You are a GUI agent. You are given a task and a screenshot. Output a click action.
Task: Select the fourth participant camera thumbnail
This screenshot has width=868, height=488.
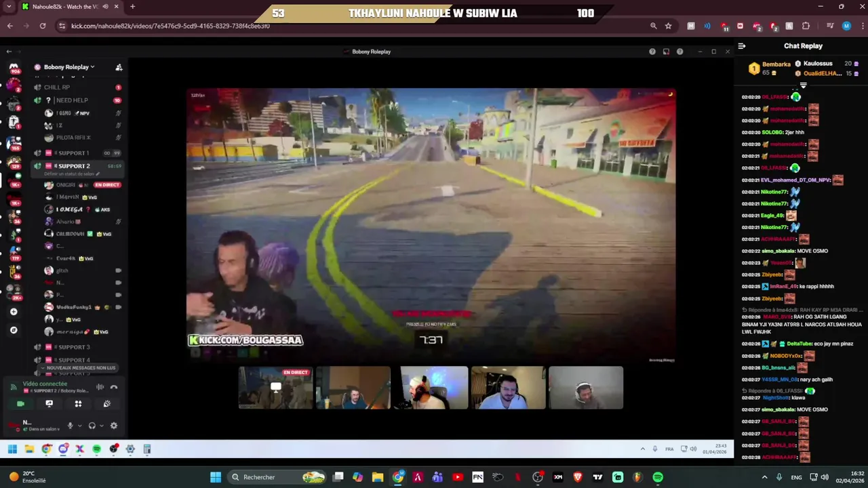point(508,388)
